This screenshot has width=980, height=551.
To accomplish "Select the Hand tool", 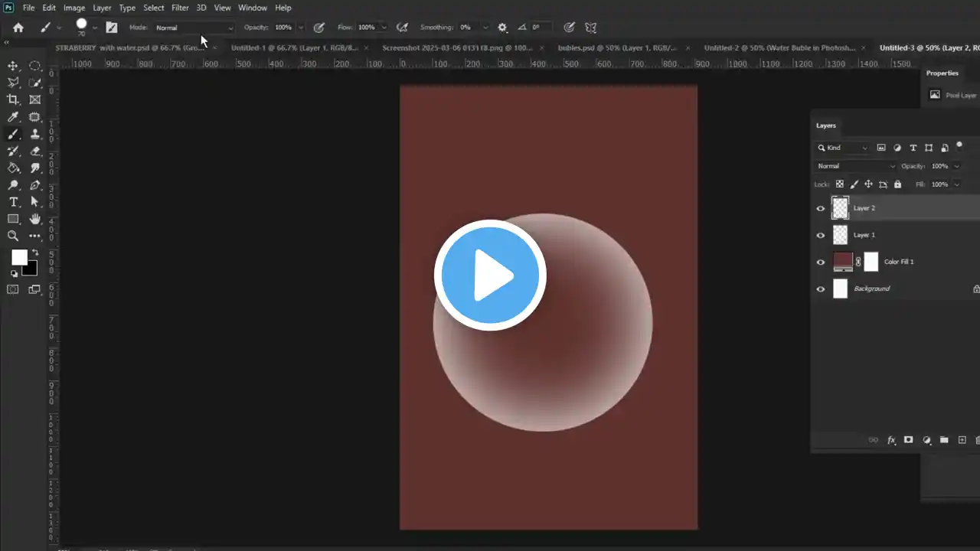I will click(x=35, y=219).
